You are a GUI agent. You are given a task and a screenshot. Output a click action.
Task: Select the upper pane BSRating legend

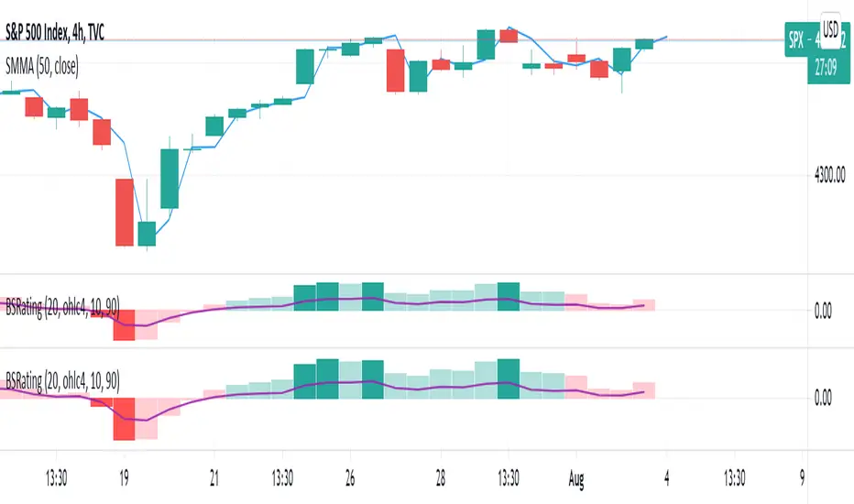point(62,300)
